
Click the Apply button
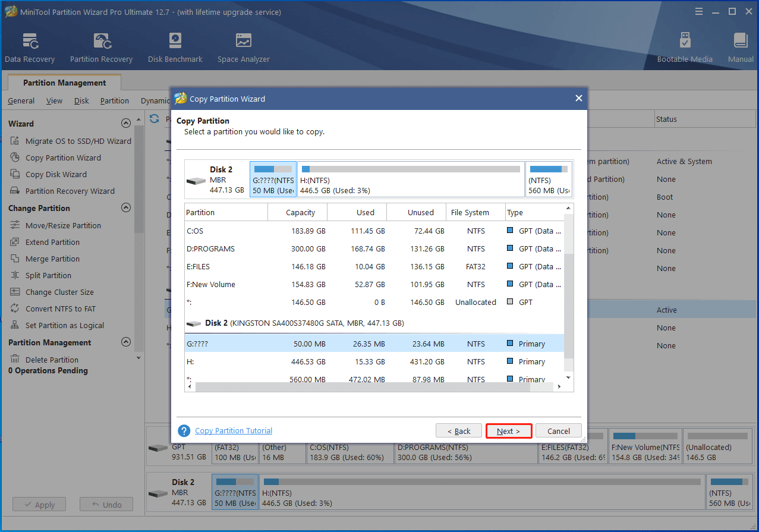click(39, 505)
